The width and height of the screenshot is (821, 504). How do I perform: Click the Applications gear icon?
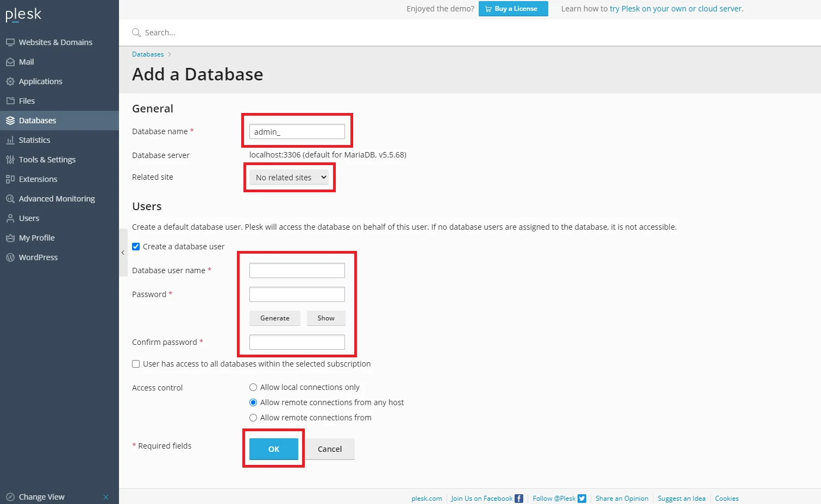[10, 81]
